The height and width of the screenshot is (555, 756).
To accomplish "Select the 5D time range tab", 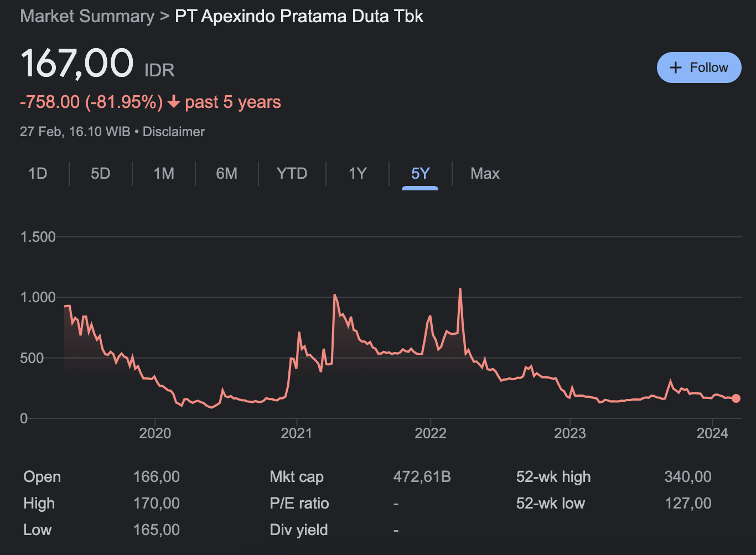I will point(100,173).
